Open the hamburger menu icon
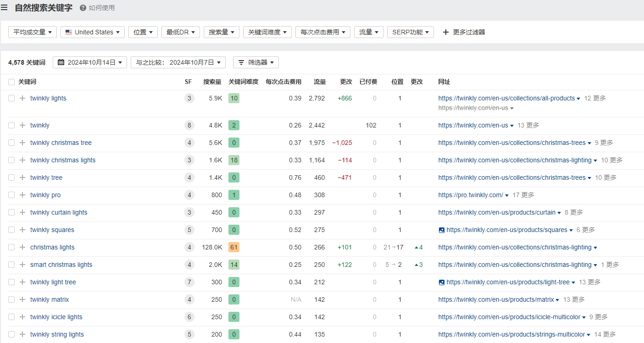 point(4,7)
